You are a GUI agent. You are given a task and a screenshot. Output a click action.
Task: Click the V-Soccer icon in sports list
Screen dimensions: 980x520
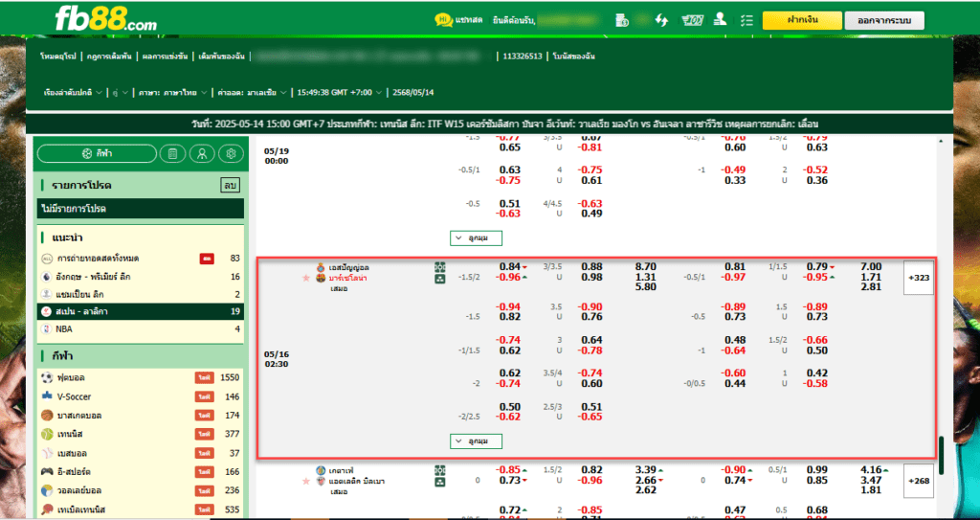pos(47,396)
